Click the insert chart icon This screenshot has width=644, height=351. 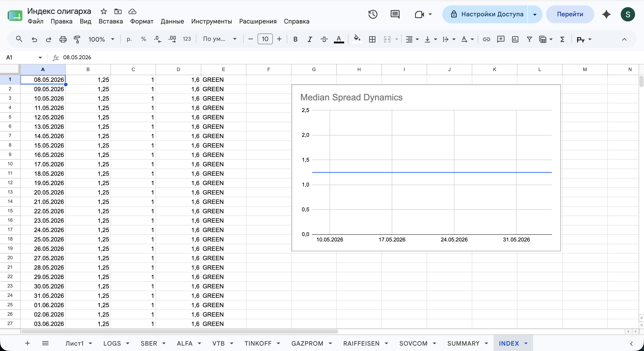[x=515, y=39]
